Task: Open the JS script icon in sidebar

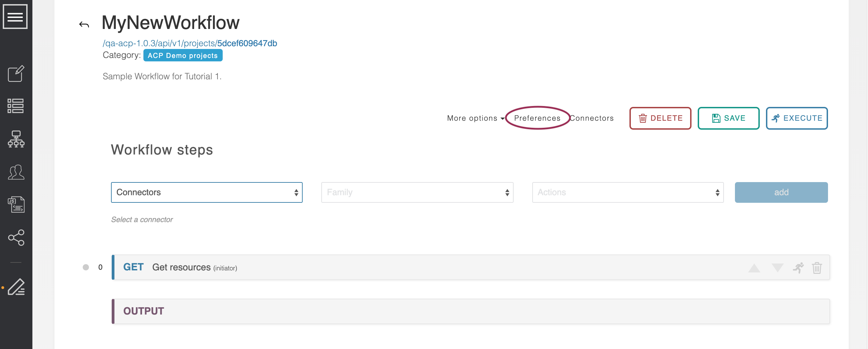Action: 16,205
